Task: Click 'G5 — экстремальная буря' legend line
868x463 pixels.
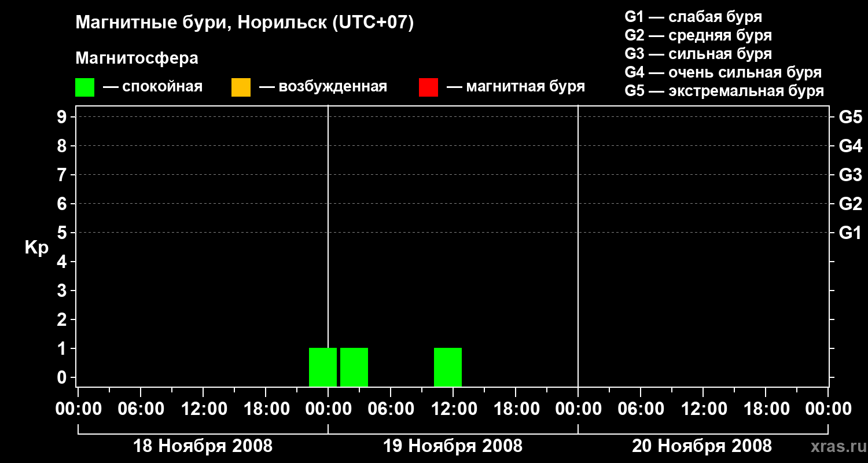Action: click(x=724, y=91)
